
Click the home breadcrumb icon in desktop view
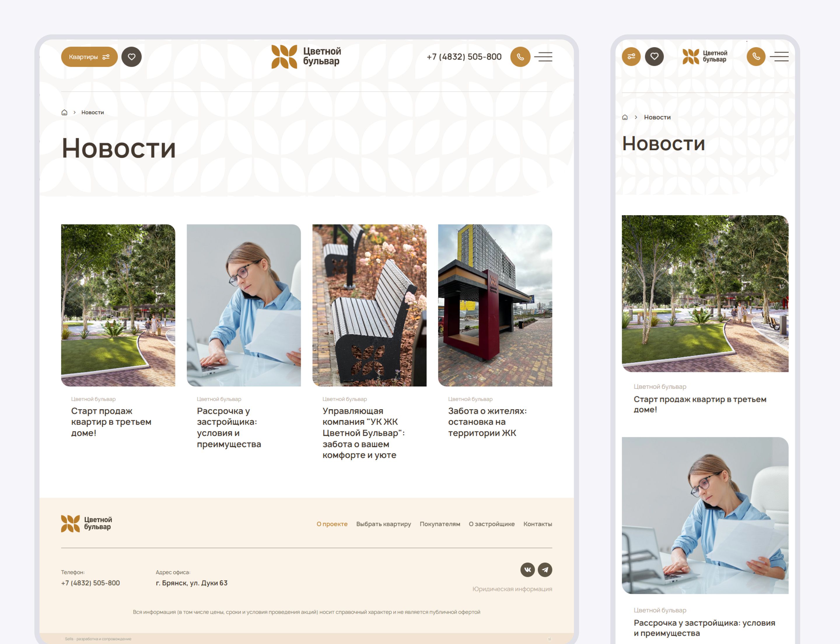coord(64,112)
